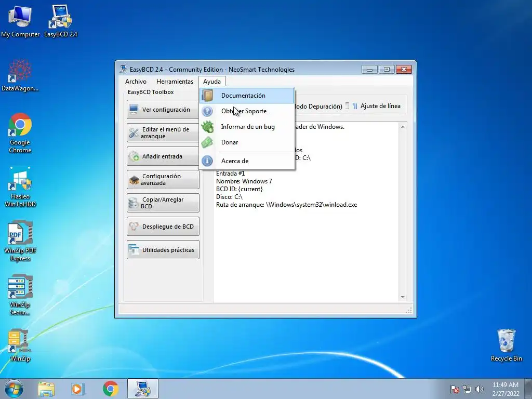Click the 'Entrada #1' line

click(230, 174)
